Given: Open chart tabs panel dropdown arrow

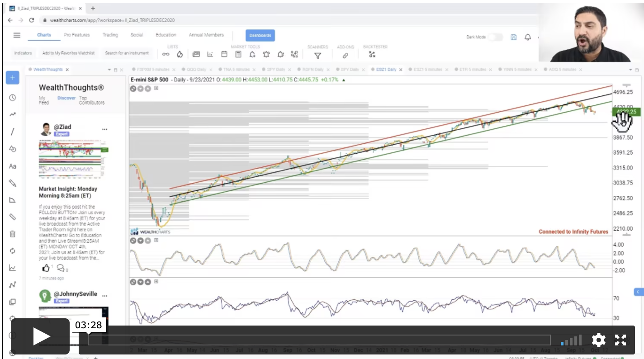Looking at the screenshot, I should pyautogui.click(x=631, y=70).
